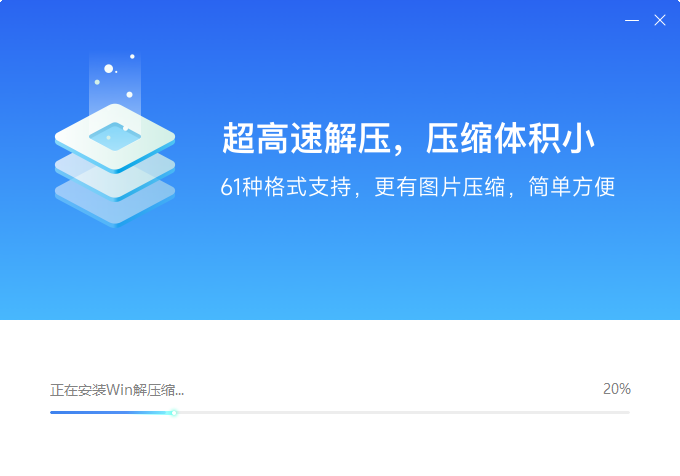The height and width of the screenshot is (476, 680).
Task: Click the 正在安装Win解压缩 status text
Action: coord(117,390)
